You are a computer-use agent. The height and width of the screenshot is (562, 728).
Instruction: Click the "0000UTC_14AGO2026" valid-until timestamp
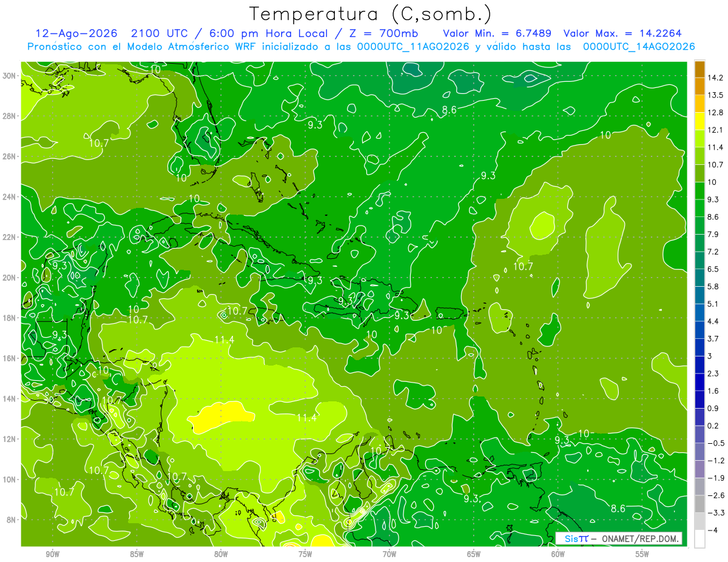pyautogui.click(x=638, y=47)
